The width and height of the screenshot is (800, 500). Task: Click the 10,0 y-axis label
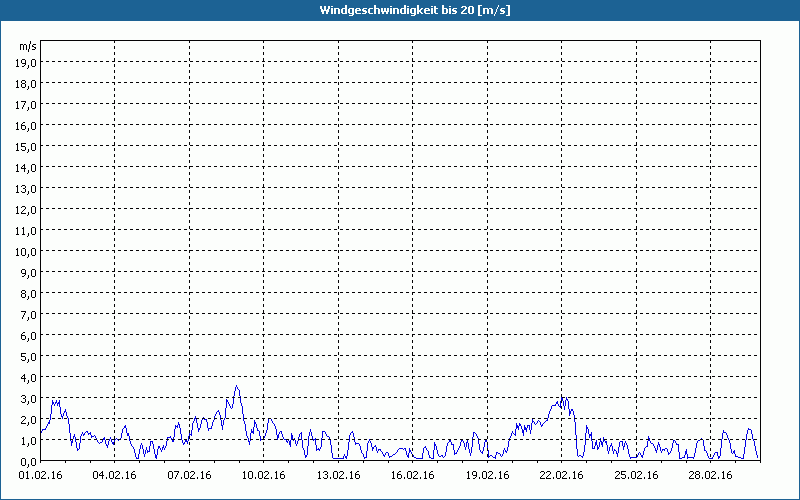[26, 252]
